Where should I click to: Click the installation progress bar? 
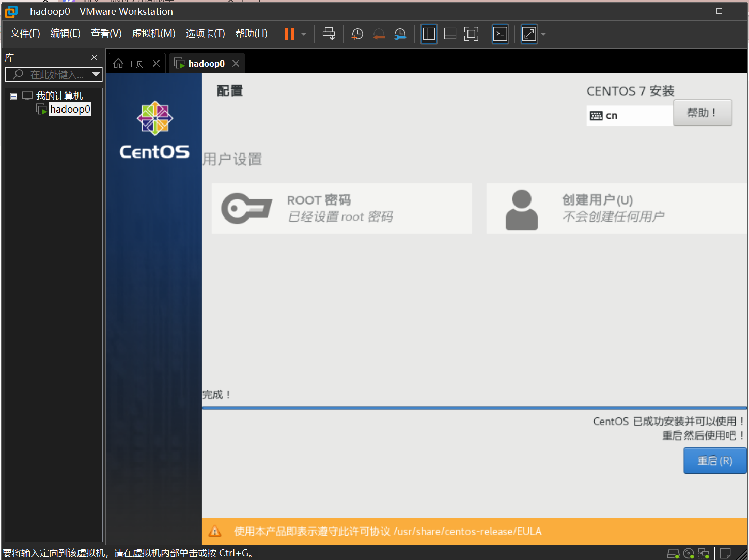click(x=474, y=408)
